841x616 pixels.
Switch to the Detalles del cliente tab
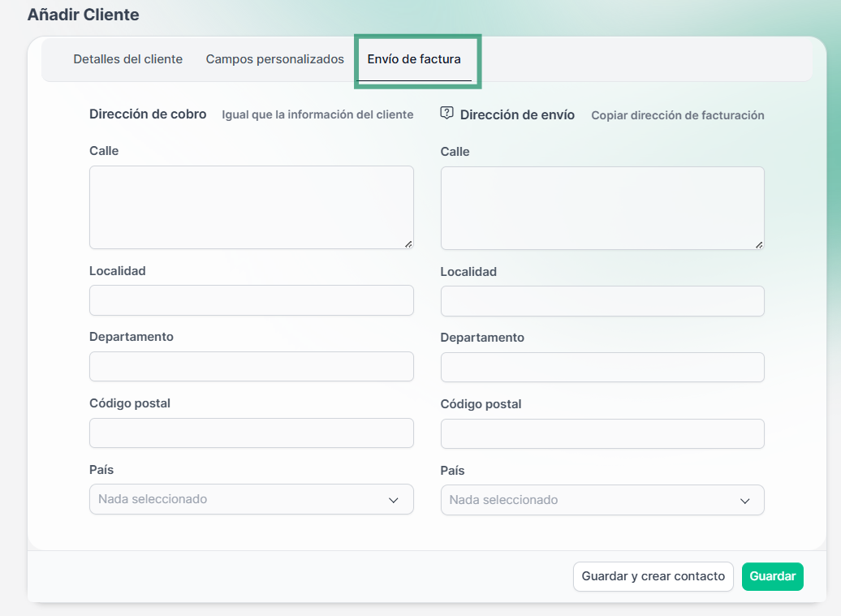[x=127, y=59]
